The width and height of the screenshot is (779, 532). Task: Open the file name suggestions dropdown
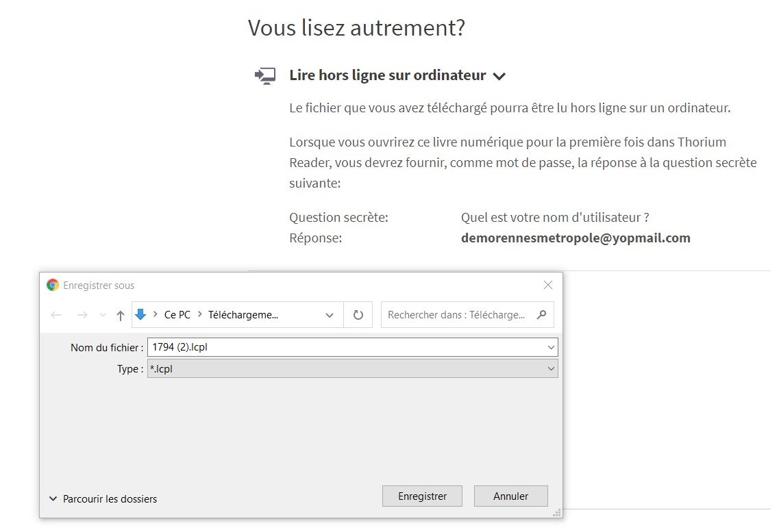point(551,347)
